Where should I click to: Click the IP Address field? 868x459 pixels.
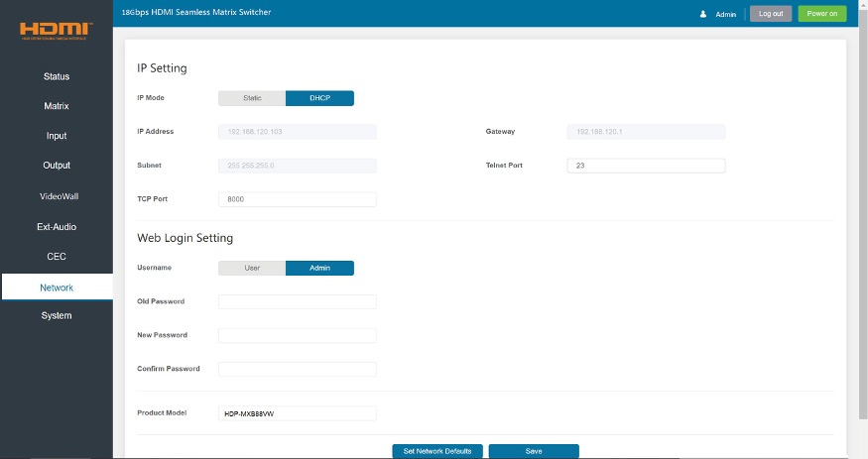tap(298, 132)
